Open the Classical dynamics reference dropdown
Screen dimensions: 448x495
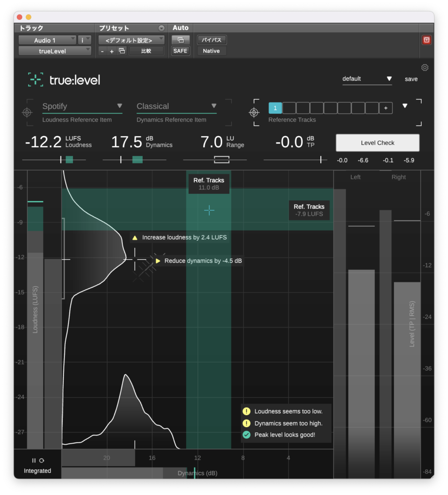[177, 106]
